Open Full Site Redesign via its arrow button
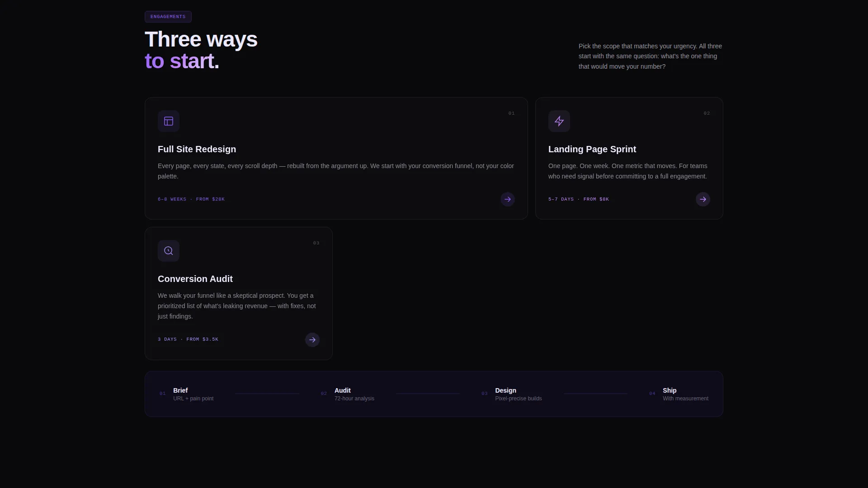Screen dimensions: 868x488 [508, 199]
